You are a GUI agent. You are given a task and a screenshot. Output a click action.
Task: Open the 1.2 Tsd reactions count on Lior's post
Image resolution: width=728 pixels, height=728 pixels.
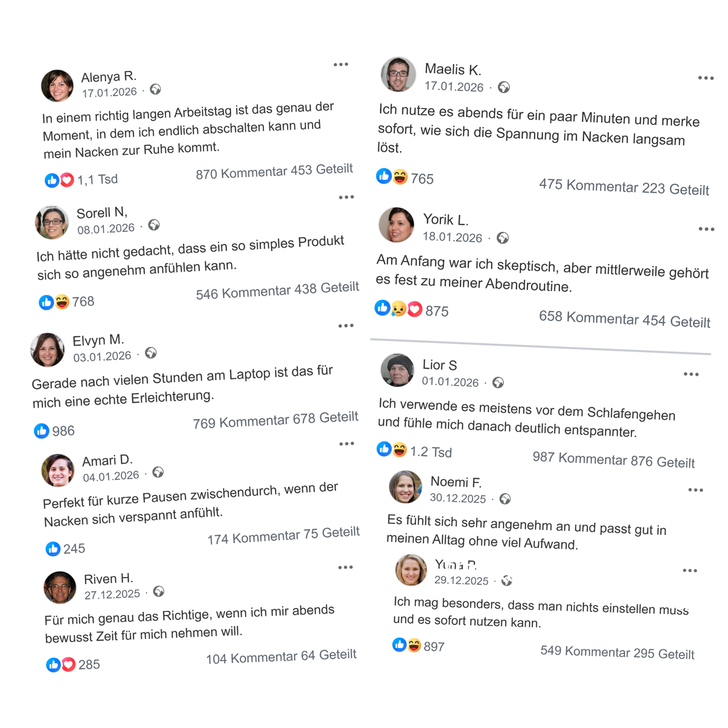pyautogui.click(x=430, y=452)
